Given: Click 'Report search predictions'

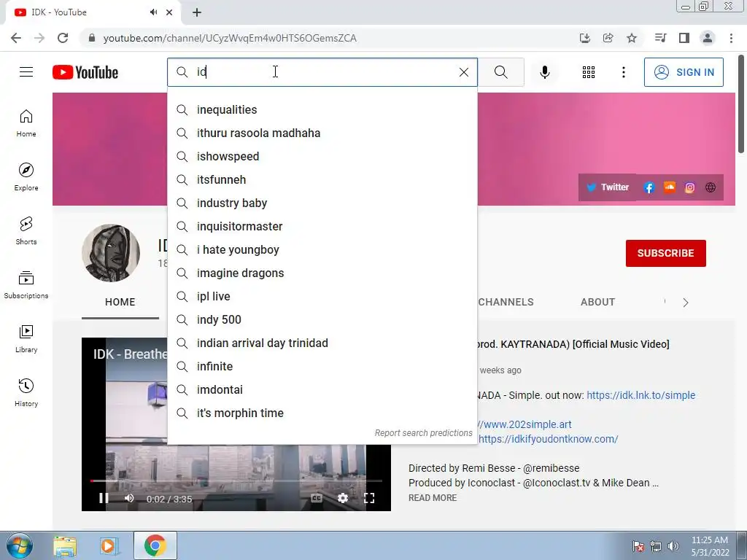Looking at the screenshot, I should click(424, 433).
